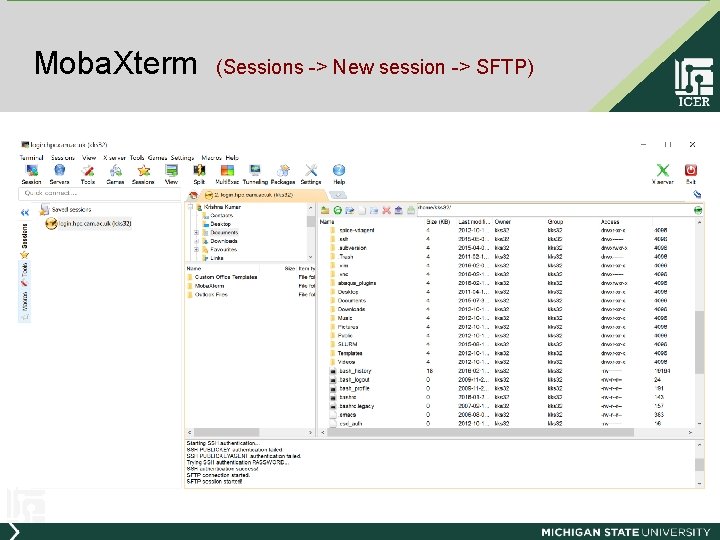
Task: Sort remote files by Owner column
Action: click(x=503, y=222)
